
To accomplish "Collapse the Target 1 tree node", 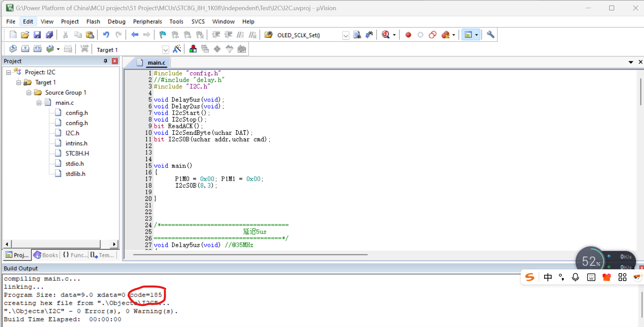I will pos(19,83).
